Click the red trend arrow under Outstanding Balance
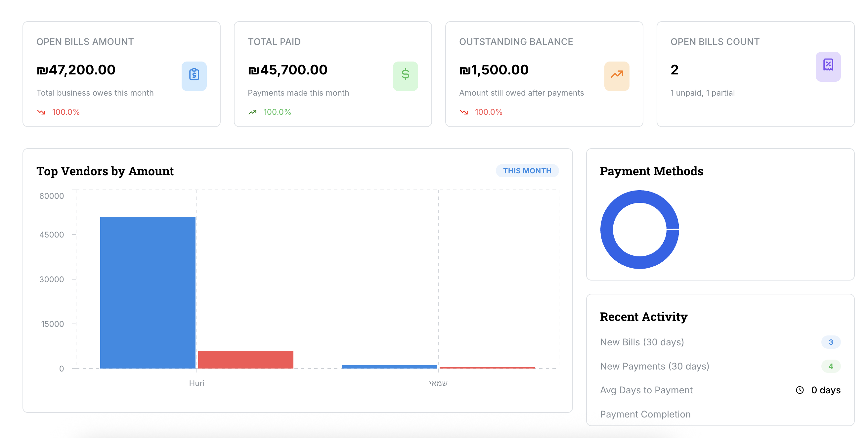868x438 pixels. click(x=464, y=112)
